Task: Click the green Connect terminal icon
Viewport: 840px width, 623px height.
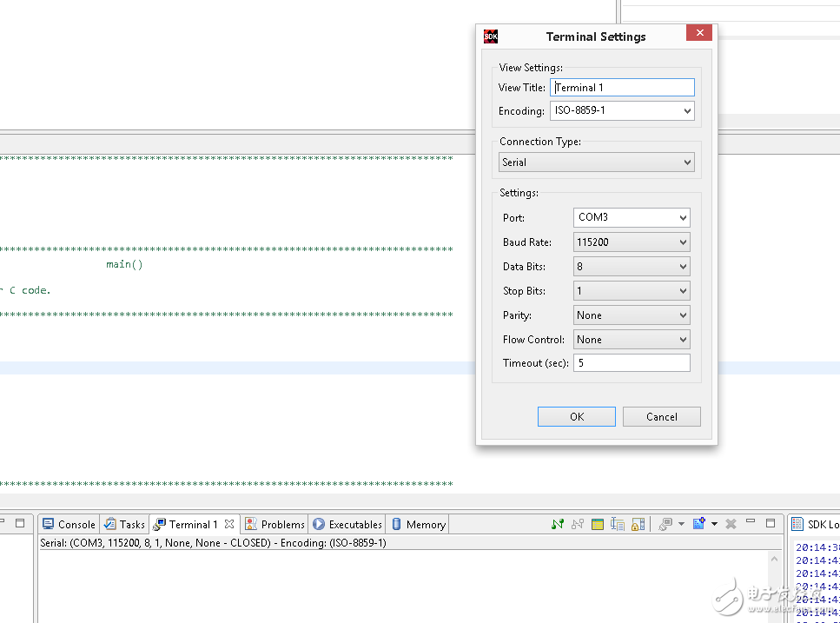Action: [558, 524]
